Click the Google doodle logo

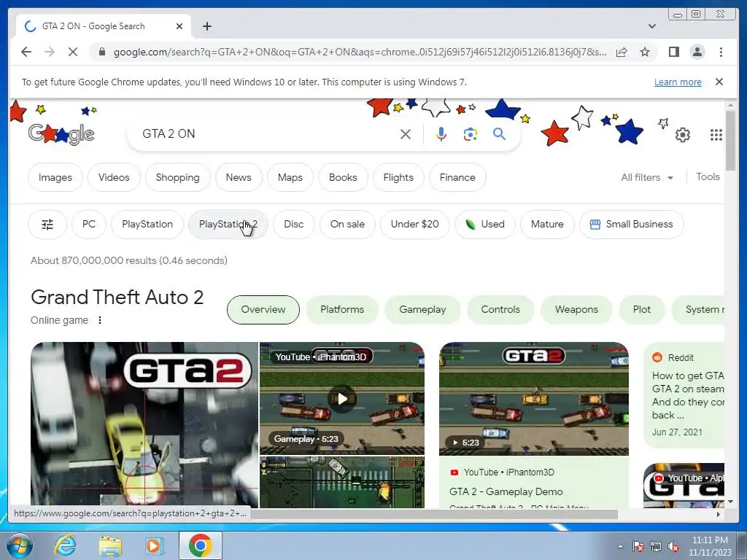pyautogui.click(x=61, y=134)
